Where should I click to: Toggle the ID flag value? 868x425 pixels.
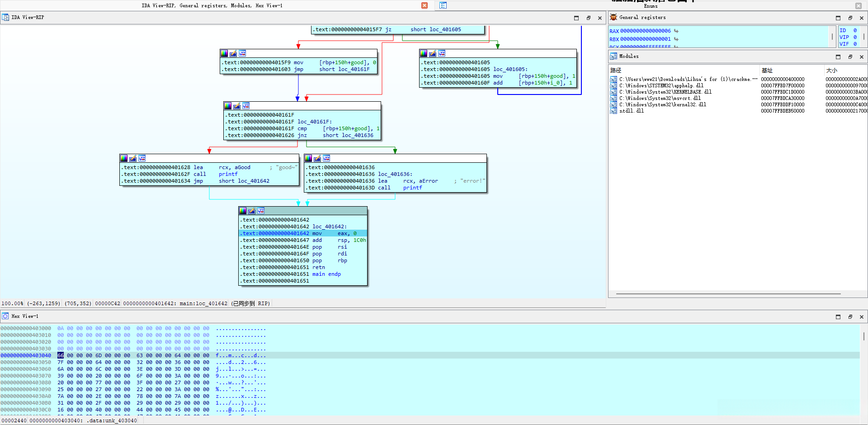point(855,31)
